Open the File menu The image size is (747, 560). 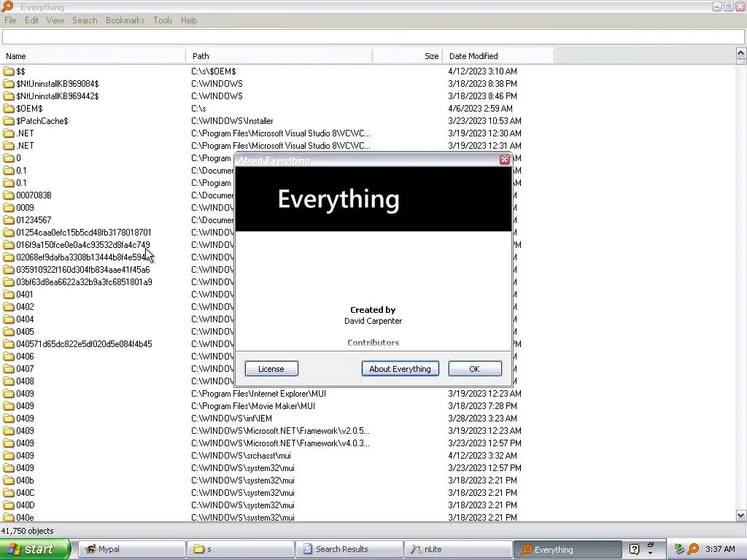pyautogui.click(x=10, y=20)
